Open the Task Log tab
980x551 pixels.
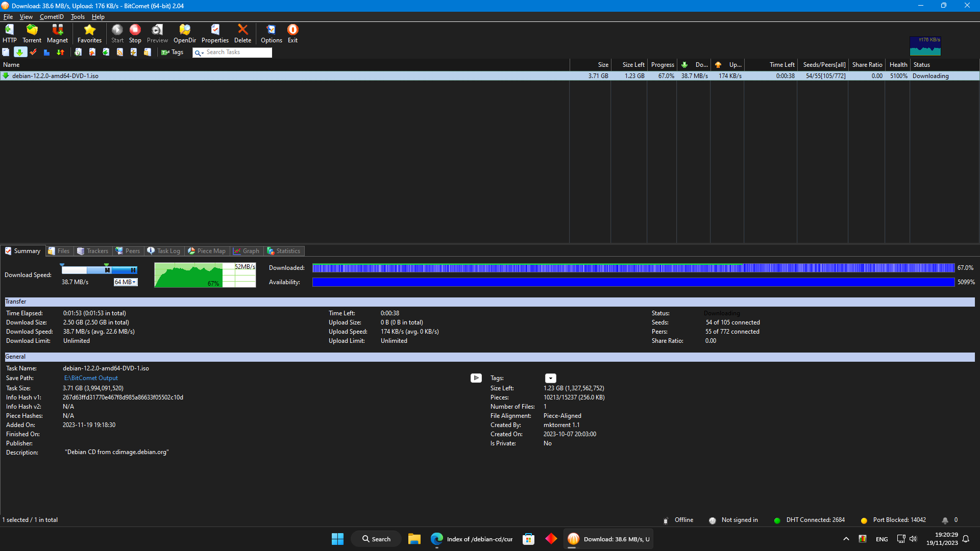pos(164,251)
